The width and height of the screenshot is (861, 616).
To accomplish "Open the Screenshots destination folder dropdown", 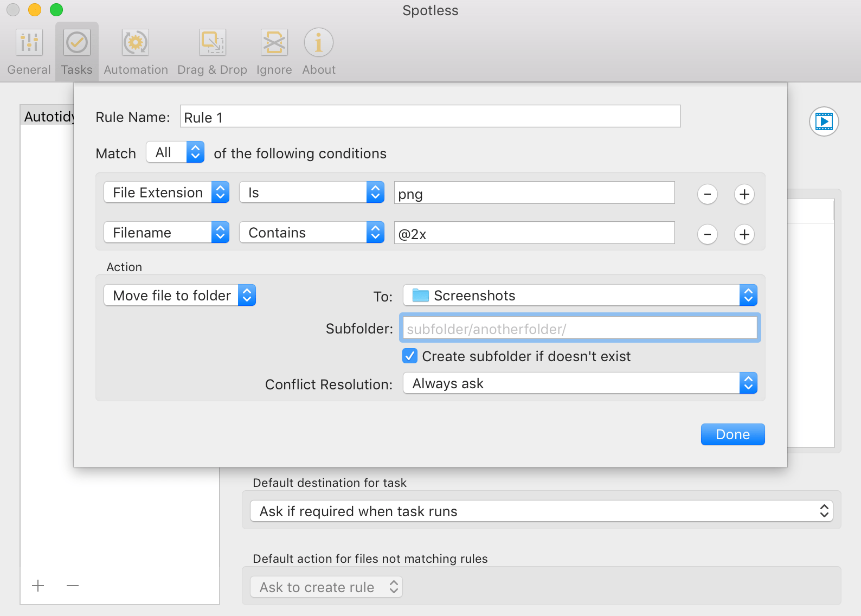I will tap(580, 296).
